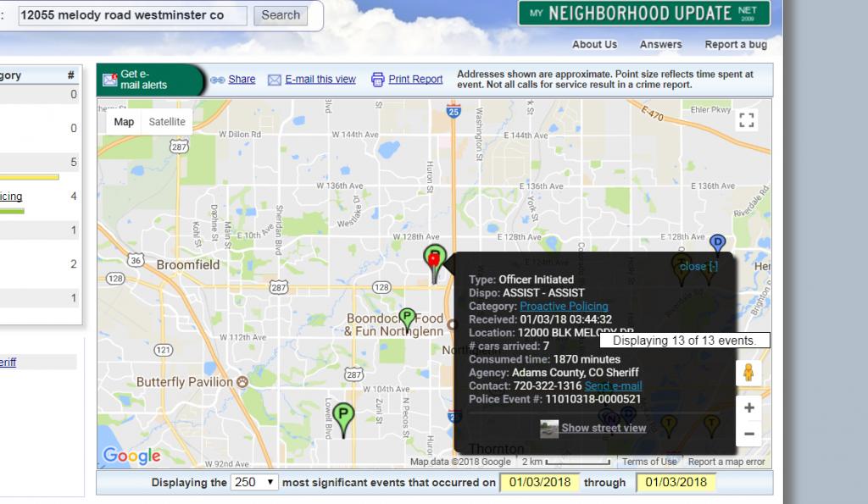Click the green P marker near Lowell Blvd
This screenshot has width=868, height=504.
point(343,415)
